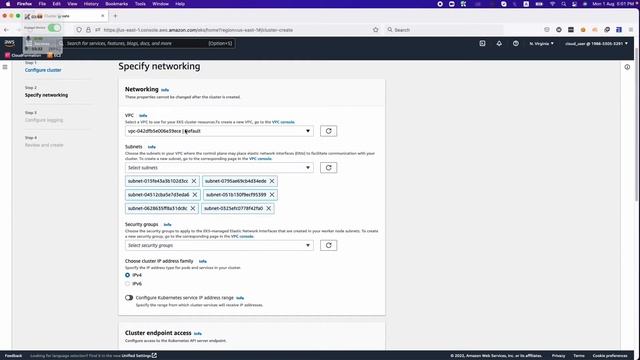Toggle Configure Kubernetes service IP address range
640x360 pixels.
coord(129,298)
